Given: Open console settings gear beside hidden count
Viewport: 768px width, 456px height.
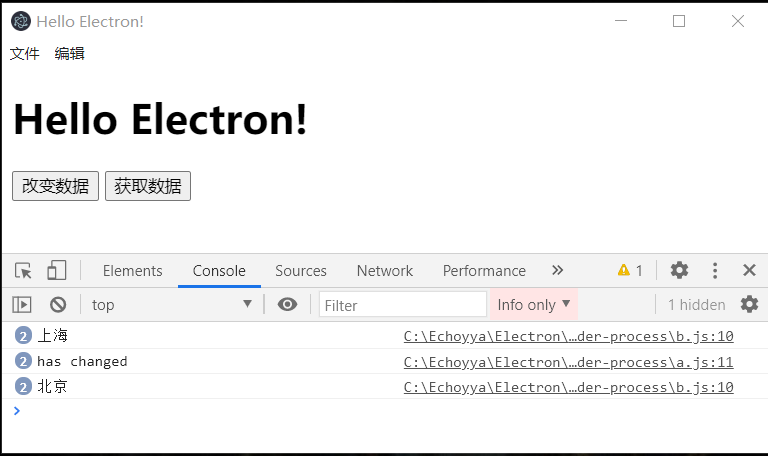Looking at the screenshot, I should tap(749, 305).
